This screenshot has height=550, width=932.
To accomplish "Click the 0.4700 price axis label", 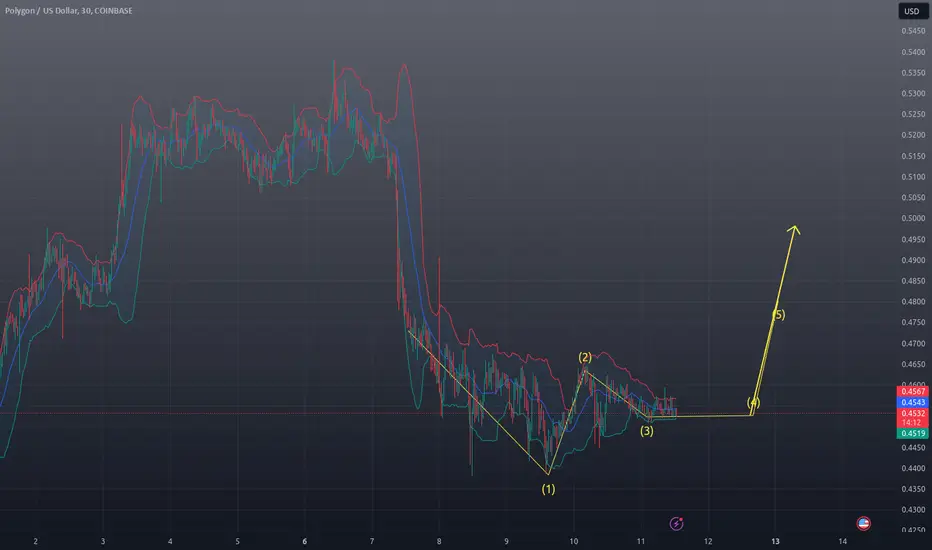I will click(x=913, y=344).
